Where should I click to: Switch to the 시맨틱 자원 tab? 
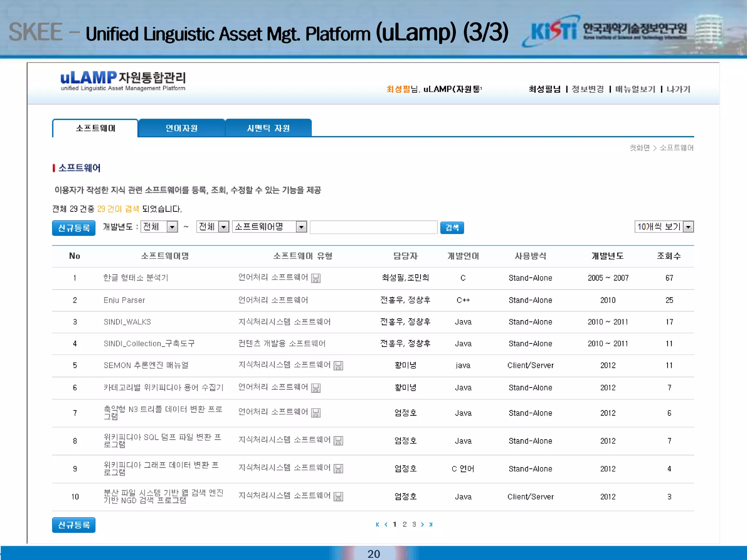(268, 128)
